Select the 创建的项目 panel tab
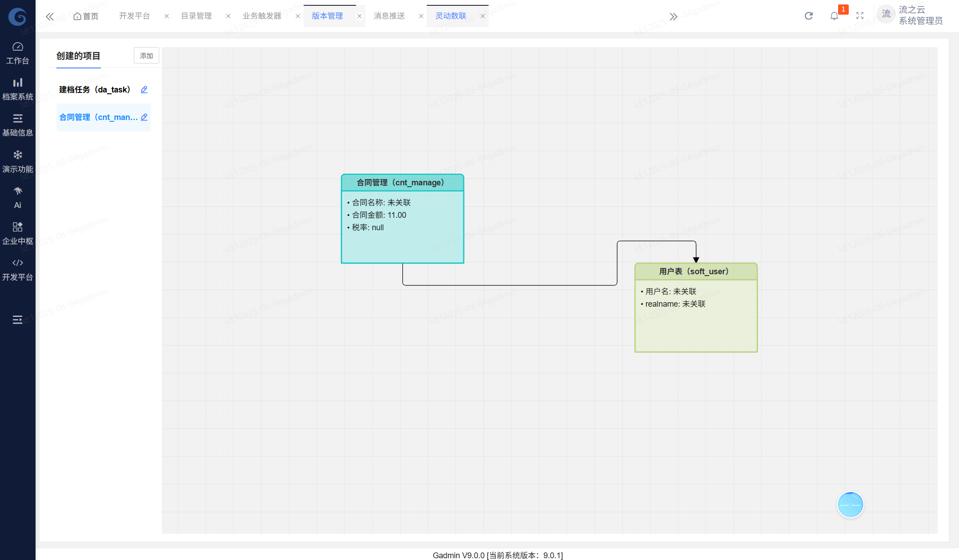Screen dimensions: 959x560 78,56
